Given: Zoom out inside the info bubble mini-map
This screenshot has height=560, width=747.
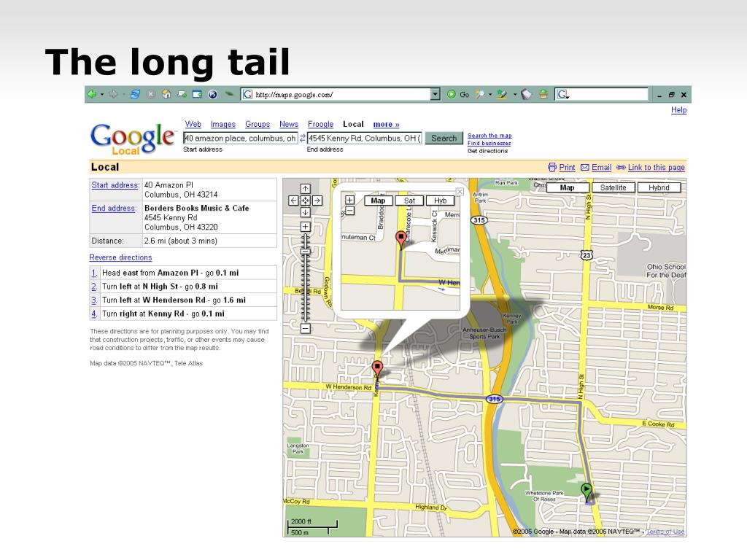Looking at the screenshot, I should (349, 210).
